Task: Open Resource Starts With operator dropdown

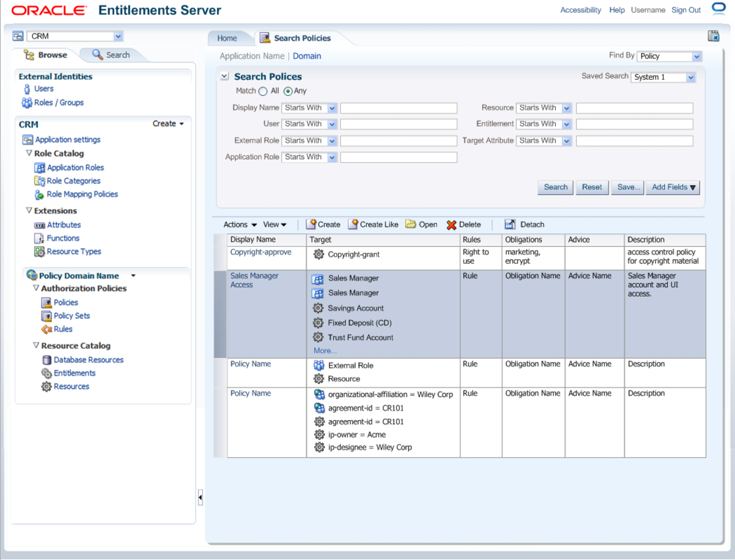Action: pos(567,108)
